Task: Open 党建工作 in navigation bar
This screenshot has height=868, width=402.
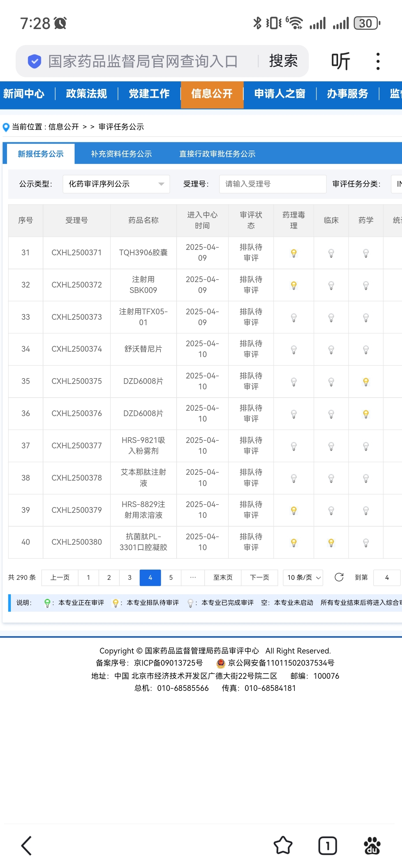Action: [149, 94]
